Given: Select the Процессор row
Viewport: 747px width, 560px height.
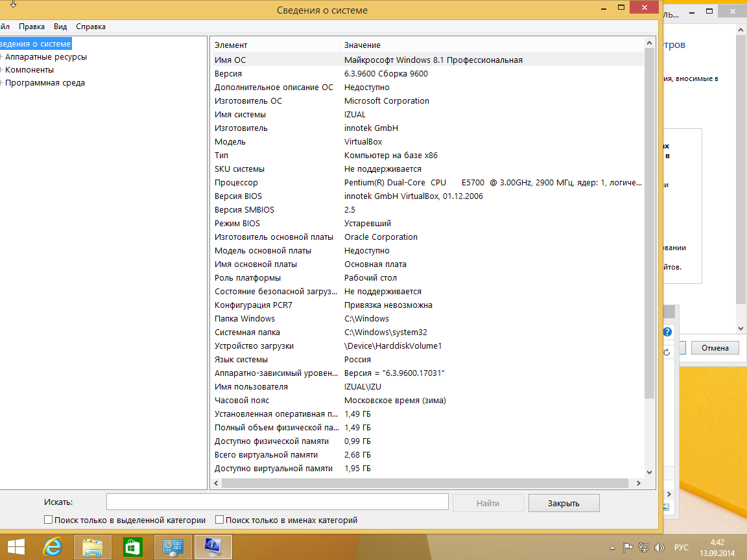Looking at the screenshot, I should pyautogui.click(x=427, y=183).
